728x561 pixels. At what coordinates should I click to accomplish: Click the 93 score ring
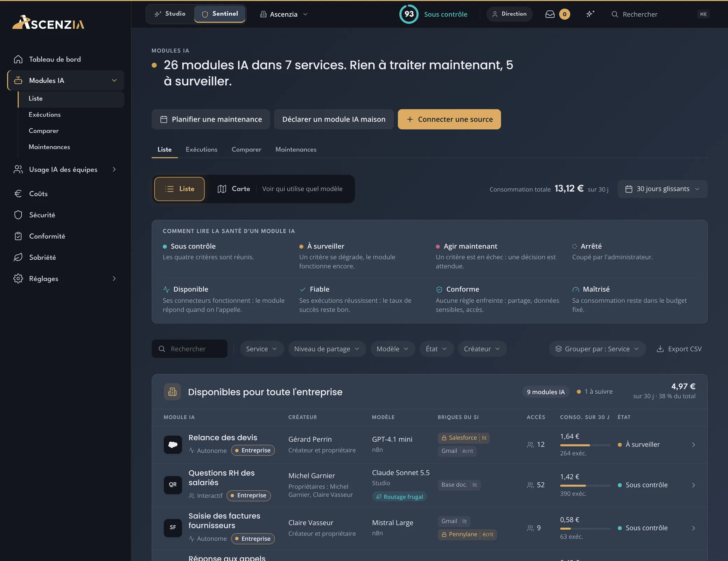(x=409, y=14)
